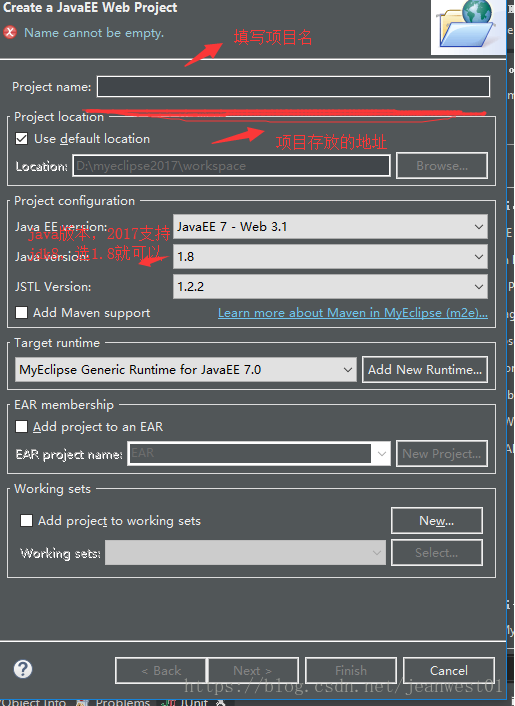Cancel the JavaEE Web Project wizard

click(x=449, y=670)
